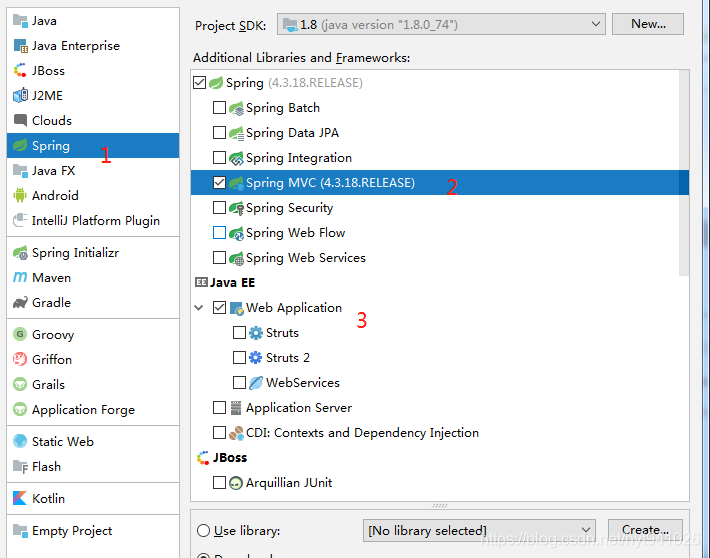Collapse the Web Application tree node
This screenshot has height=558, width=710.
coord(199,308)
